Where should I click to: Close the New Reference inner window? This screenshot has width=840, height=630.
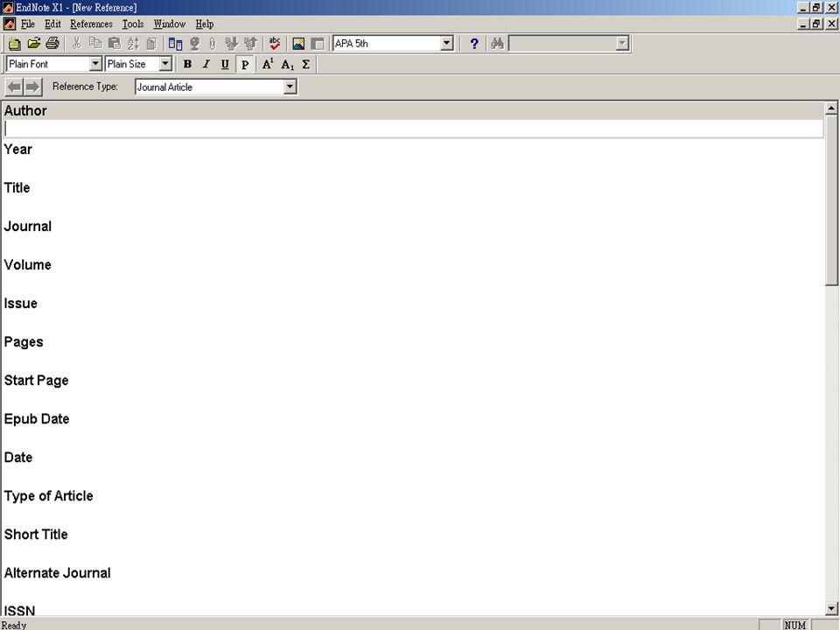(x=831, y=24)
